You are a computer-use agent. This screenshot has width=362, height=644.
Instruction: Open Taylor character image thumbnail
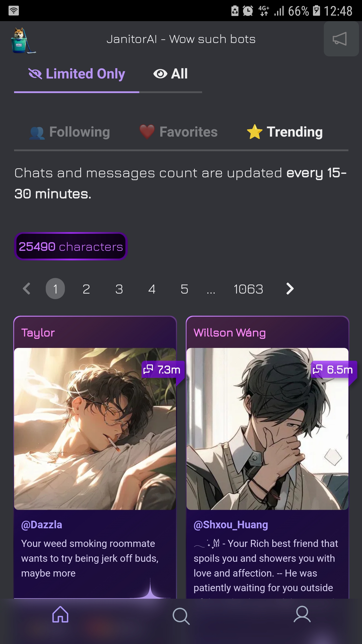95,429
